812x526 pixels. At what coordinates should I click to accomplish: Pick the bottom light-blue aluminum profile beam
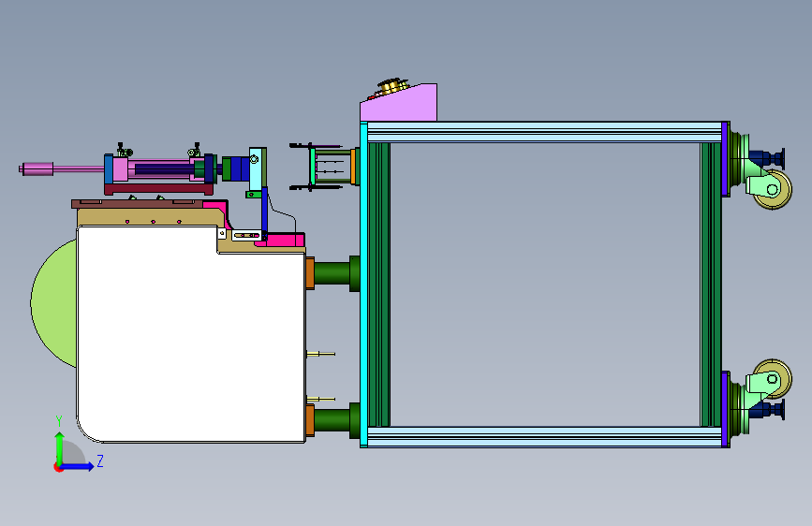(544, 437)
